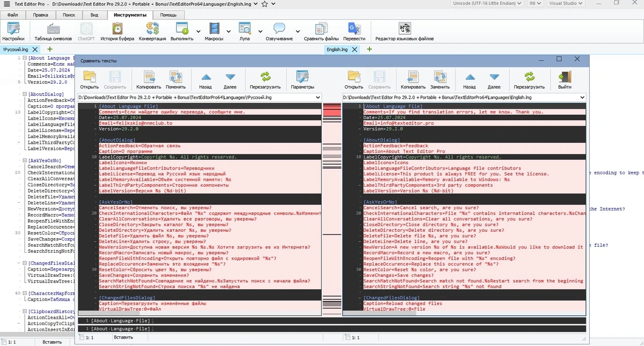Click the greyed ChatGPT tool icon
The width and height of the screenshot is (644, 346).
pos(86,32)
